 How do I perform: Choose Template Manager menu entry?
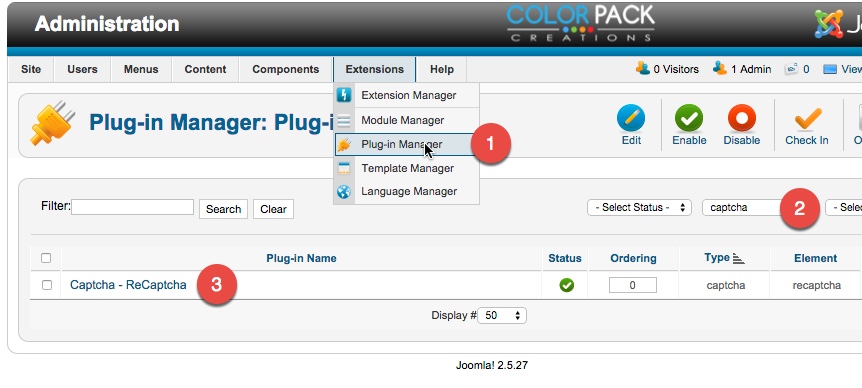coord(406,168)
